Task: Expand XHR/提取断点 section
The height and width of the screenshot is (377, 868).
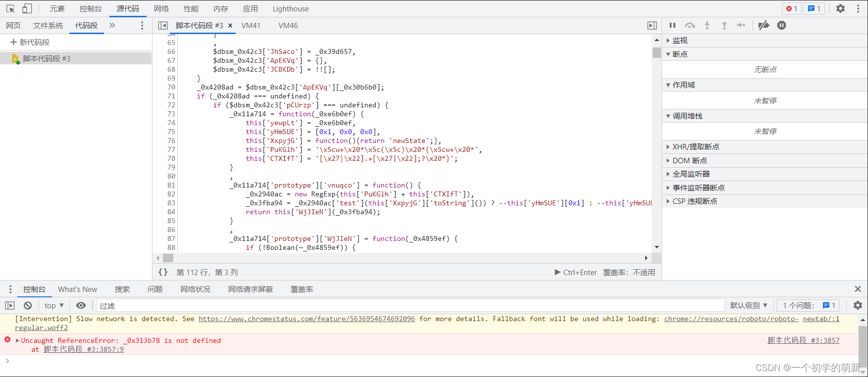Action: [x=765, y=146]
